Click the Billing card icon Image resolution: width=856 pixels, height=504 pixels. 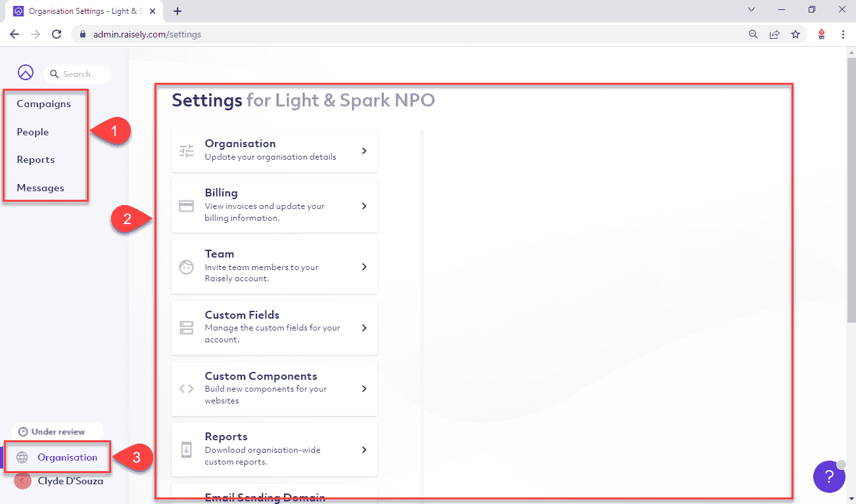point(187,206)
